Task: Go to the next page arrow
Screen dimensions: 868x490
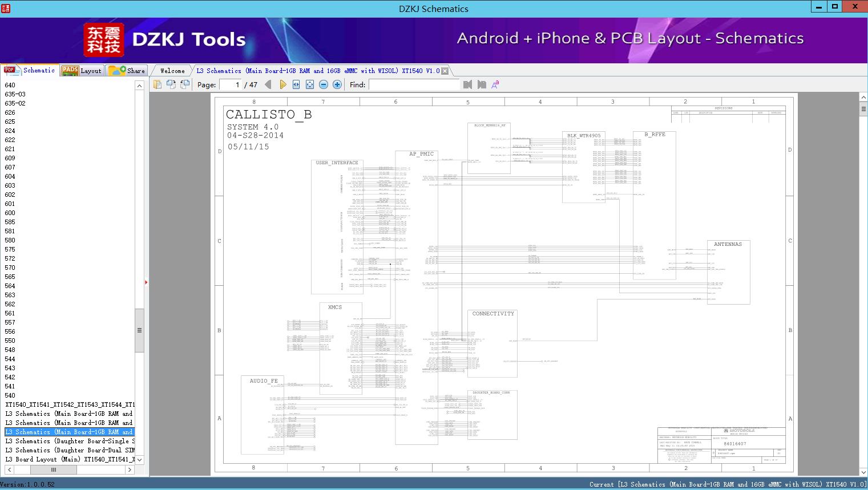Action: [282, 84]
